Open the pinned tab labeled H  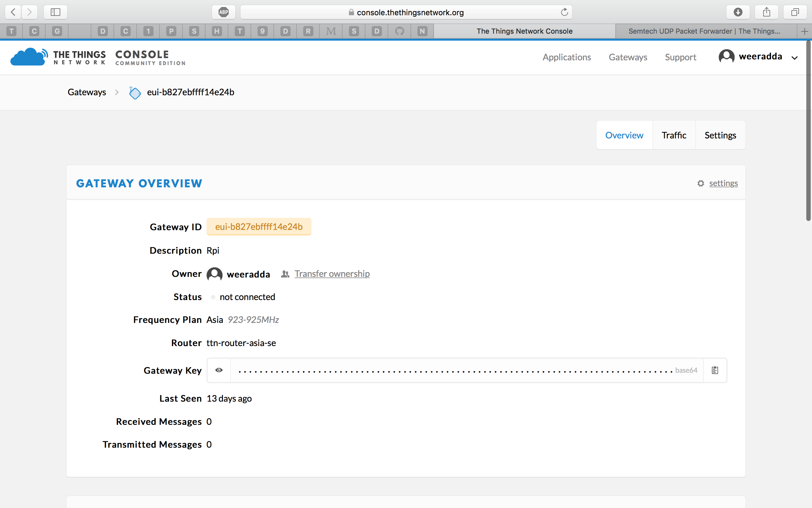217,31
